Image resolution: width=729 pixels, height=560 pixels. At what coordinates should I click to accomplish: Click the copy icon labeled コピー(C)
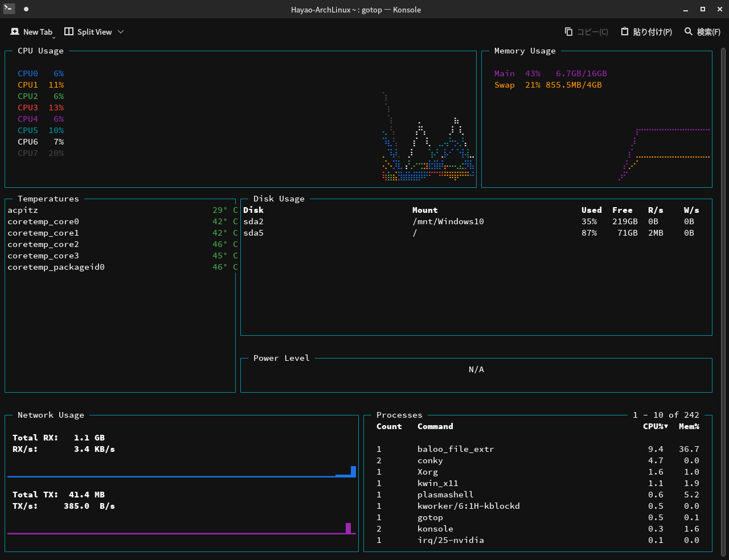586,32
